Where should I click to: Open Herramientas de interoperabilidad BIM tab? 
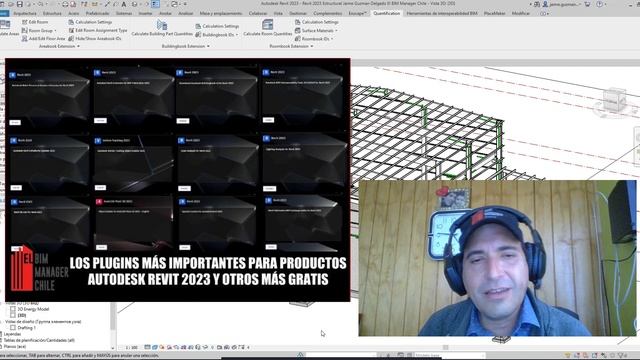click(442, 13)
